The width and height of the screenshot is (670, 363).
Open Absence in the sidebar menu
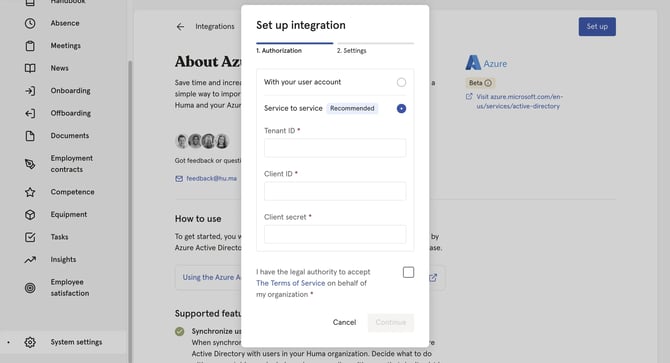pyautogui.click(x=65, y=23)
